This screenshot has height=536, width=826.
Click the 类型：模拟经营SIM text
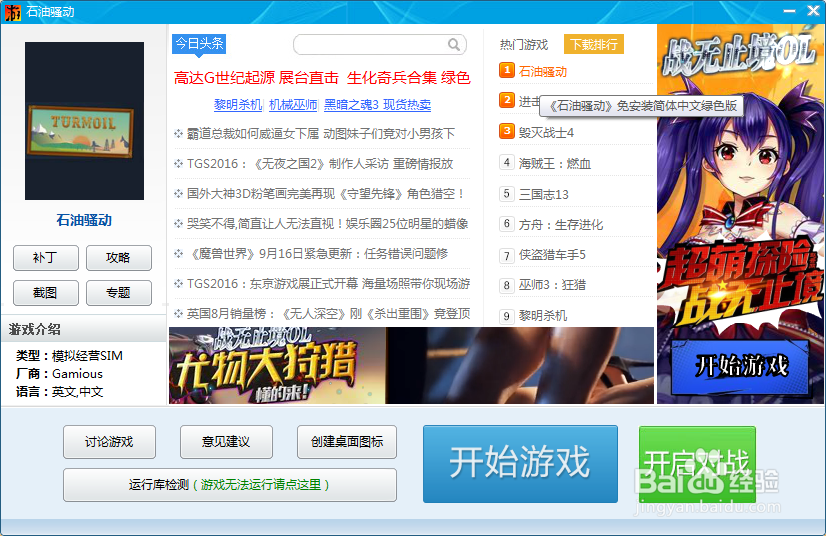pyautogui.click(x=69, y=356)
